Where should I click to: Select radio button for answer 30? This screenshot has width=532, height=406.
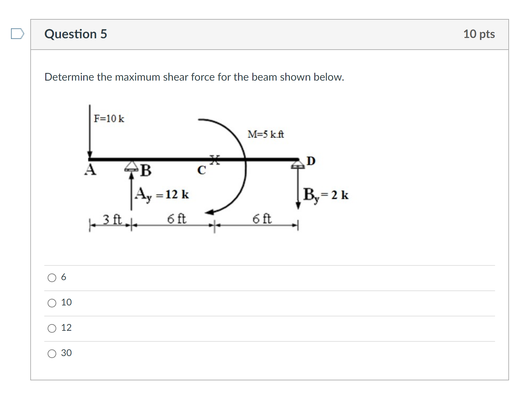52,354
